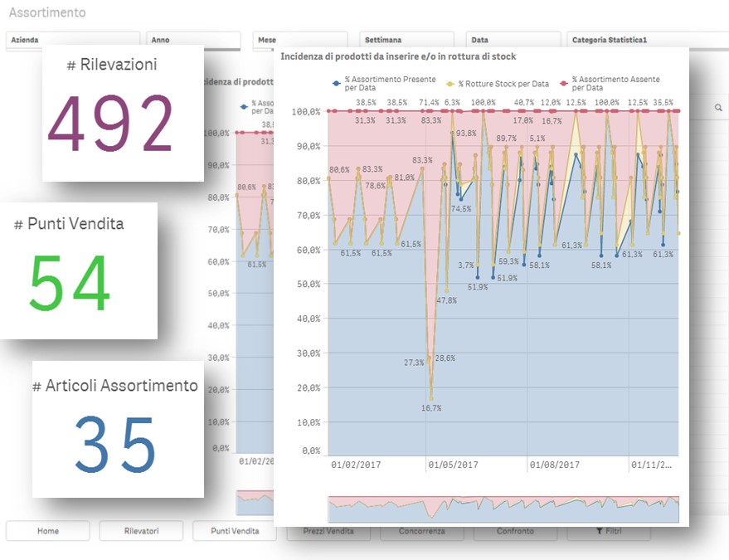Click the 01/02/2017 axis label
This screenshot has height=560, width=729.
pyautogui.click(x=356, y=465)
